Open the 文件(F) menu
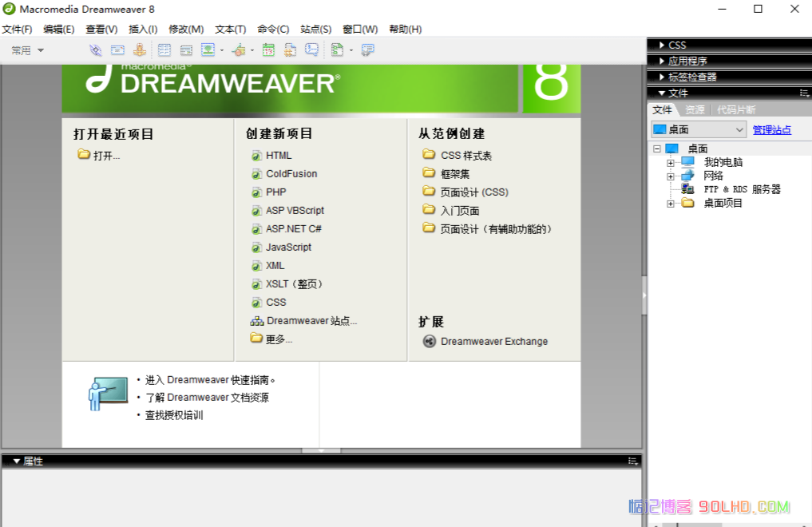This screenshot has height=527, width=812. [x=17, y=30]
